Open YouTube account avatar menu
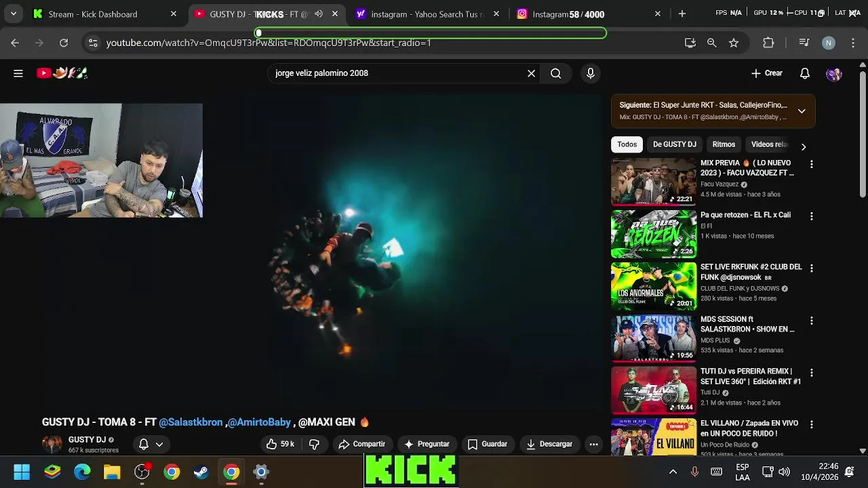This screenshot has height=488, width=868. (834, 73)
